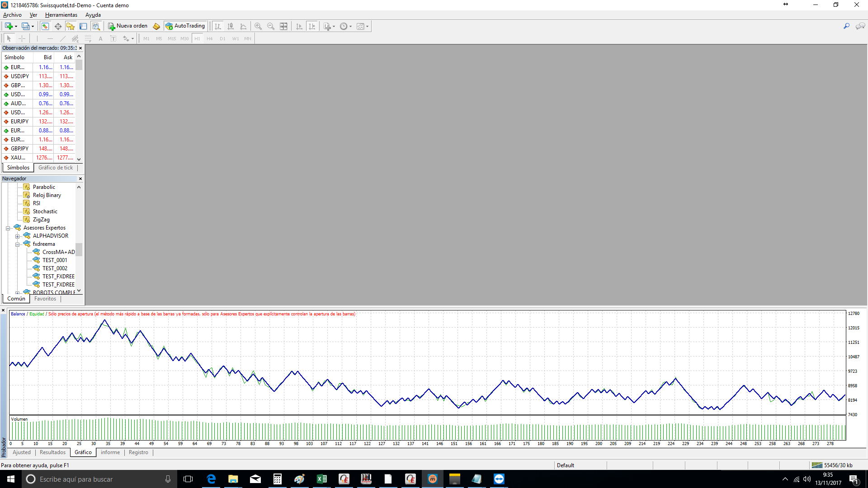This screenshot has height=488, width=868.
Task: Open the Market Watch toolbar icon
Action: coord(45,26)
